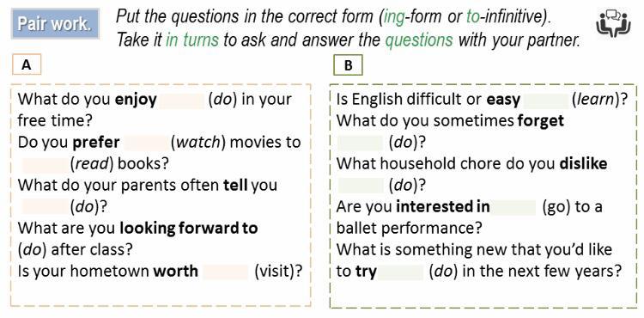644x318 pixels.
Task: Click the blank after dislike
Action: click(360, 186)
